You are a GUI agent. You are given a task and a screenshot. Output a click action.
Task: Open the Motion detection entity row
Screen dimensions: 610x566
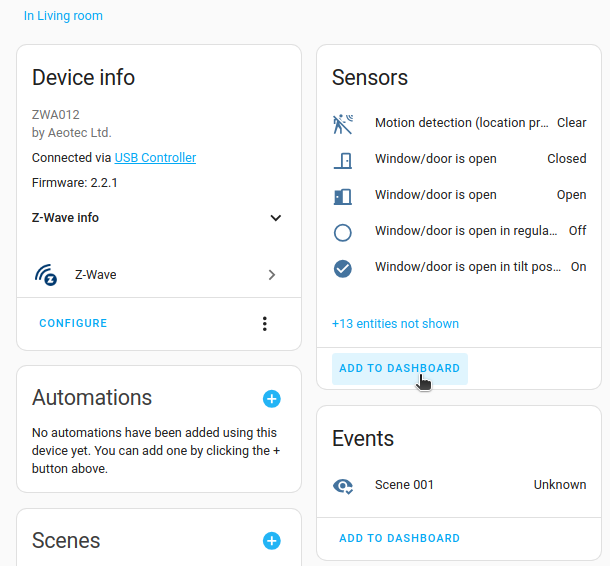click(x=460, y=123)
